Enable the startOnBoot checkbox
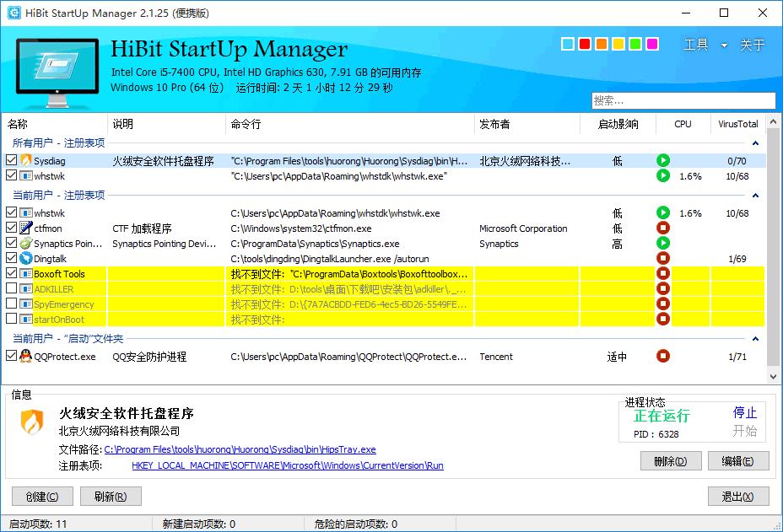Image resolution: width=783 pixels, height=532 pixels. (12, 319)
